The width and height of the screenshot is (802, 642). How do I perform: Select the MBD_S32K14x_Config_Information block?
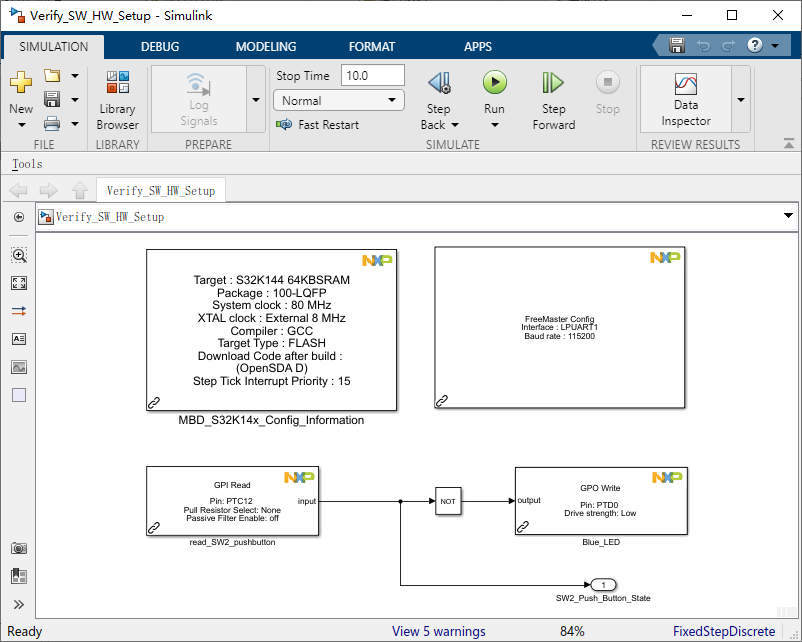tap(271, 330)
